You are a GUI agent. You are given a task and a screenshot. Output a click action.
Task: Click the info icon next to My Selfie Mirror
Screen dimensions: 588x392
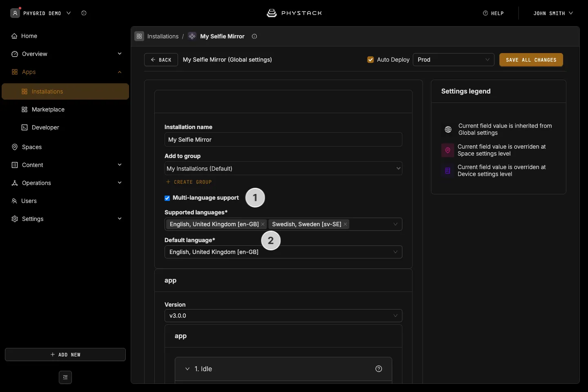(254, 36)
